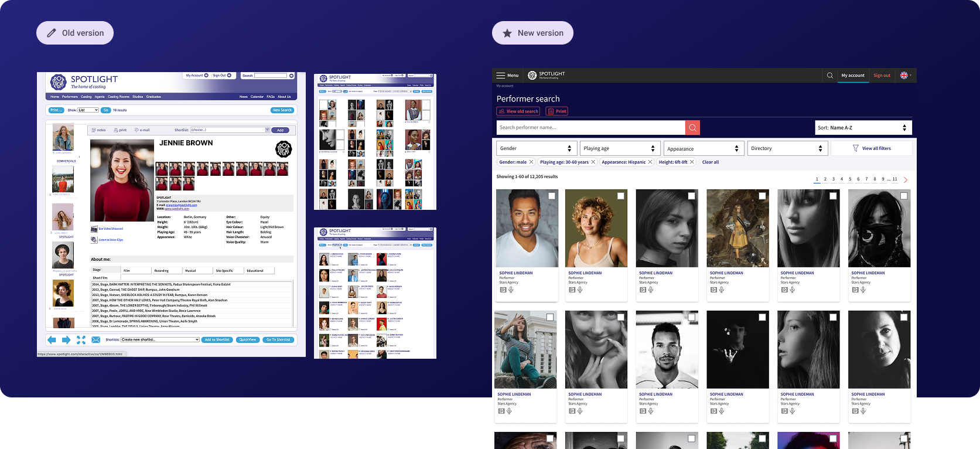Click Jennie Brown's large headshot photo
980x449 pixels.
point(122,180)
